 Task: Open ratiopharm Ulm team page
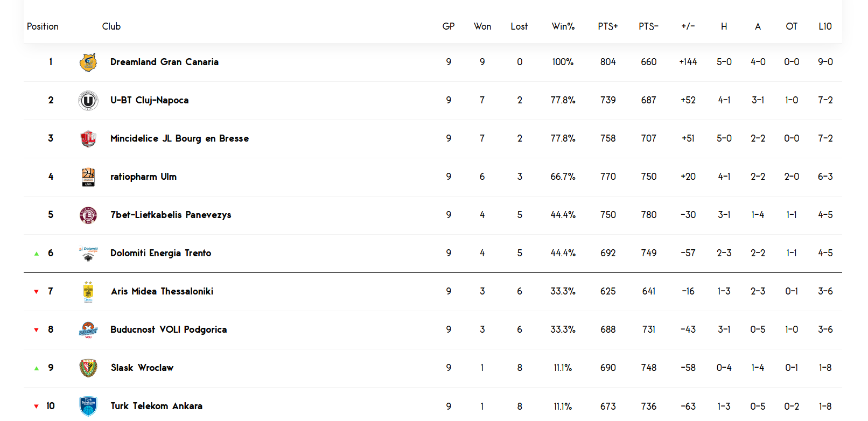[143, 177]
